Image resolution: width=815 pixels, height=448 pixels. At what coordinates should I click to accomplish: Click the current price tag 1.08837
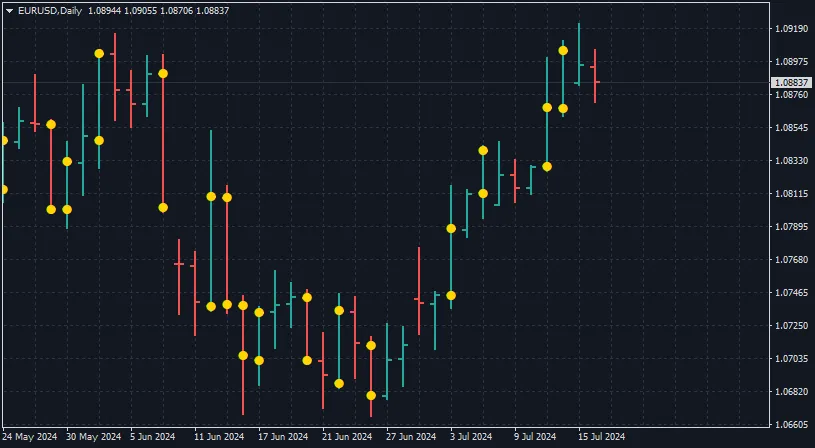coord(790,82)
